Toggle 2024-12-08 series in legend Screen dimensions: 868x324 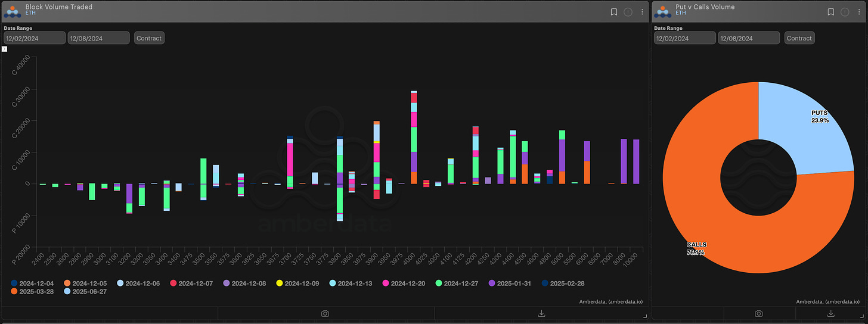245,283
